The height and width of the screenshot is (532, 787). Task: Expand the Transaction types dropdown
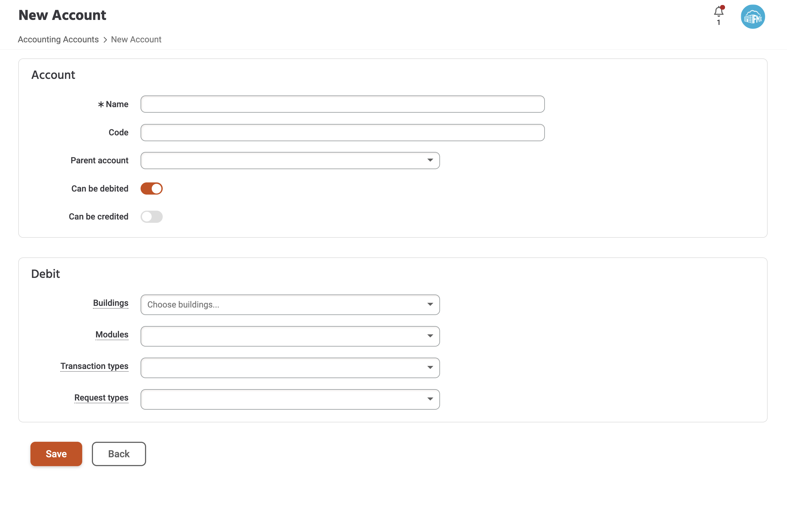[290, 368]
